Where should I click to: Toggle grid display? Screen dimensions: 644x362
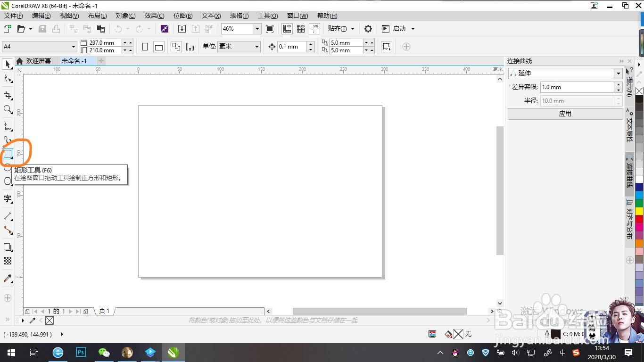click(301, 29)
